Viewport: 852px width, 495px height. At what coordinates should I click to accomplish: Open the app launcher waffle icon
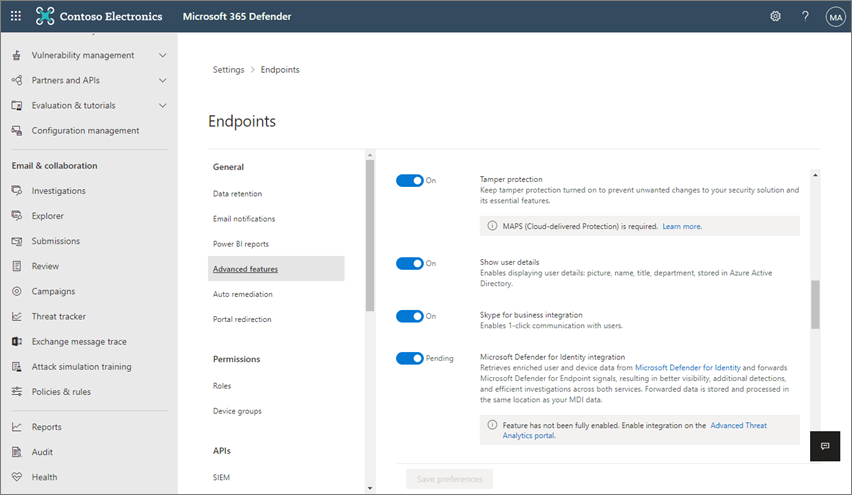16,16
